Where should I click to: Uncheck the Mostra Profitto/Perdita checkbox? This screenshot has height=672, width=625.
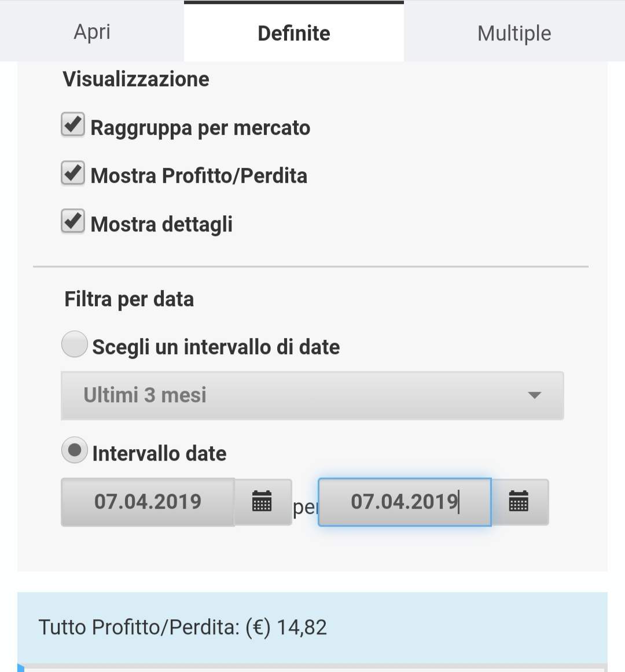click(x=73, y=173)
